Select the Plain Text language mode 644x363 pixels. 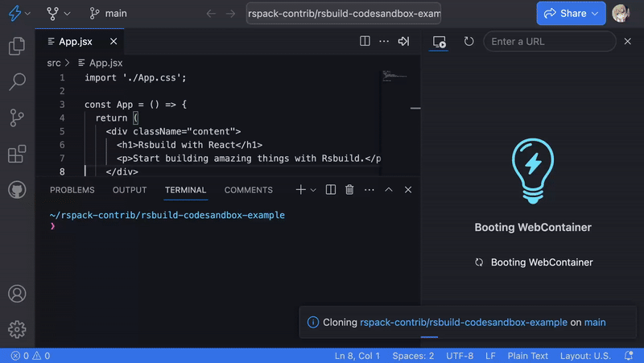click(528, 356)
